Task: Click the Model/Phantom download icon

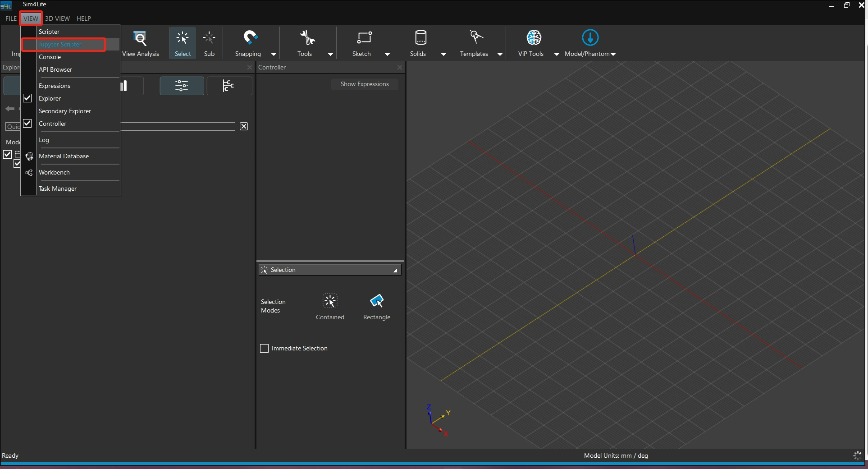Action: (589, 38)
